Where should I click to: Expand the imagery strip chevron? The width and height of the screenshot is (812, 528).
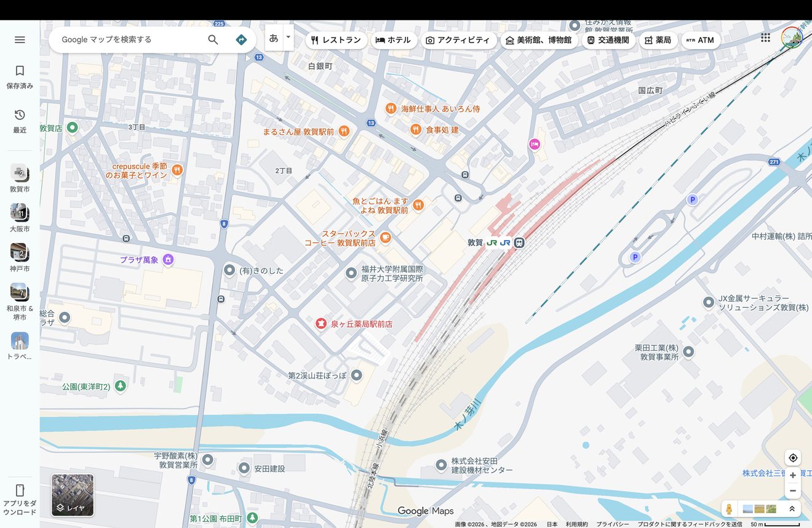(792, 509)
